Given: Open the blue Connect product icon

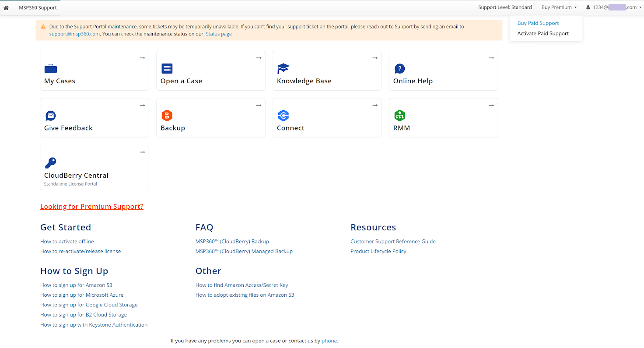Looking at the screenshot, I should tap(283, 116).
